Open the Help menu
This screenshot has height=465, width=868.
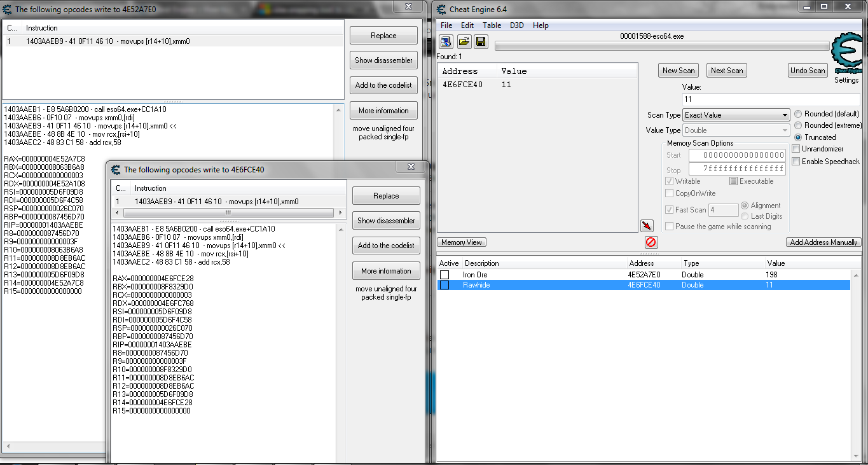coord(541,25)
